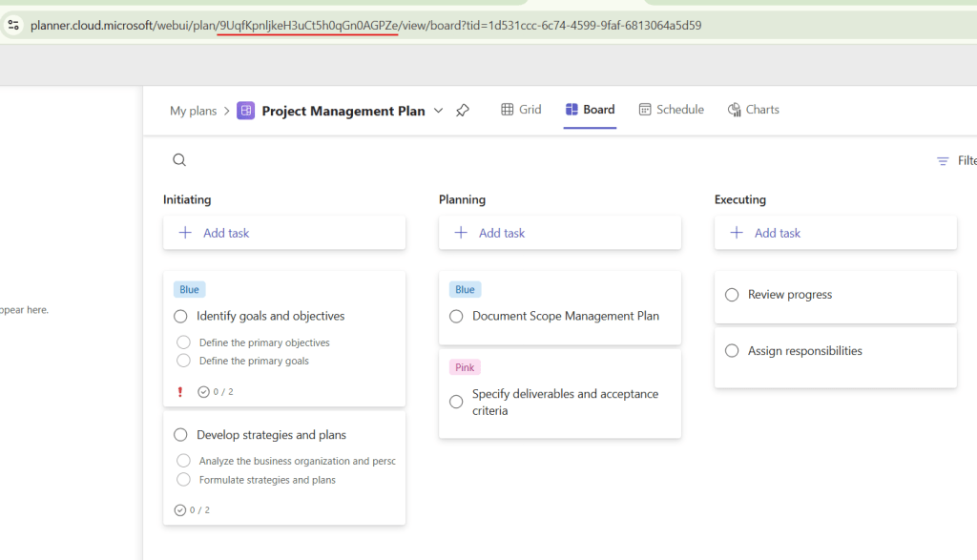Open the search icon above the board
Viewport: 977px width, 560px height.
[179, 159]
